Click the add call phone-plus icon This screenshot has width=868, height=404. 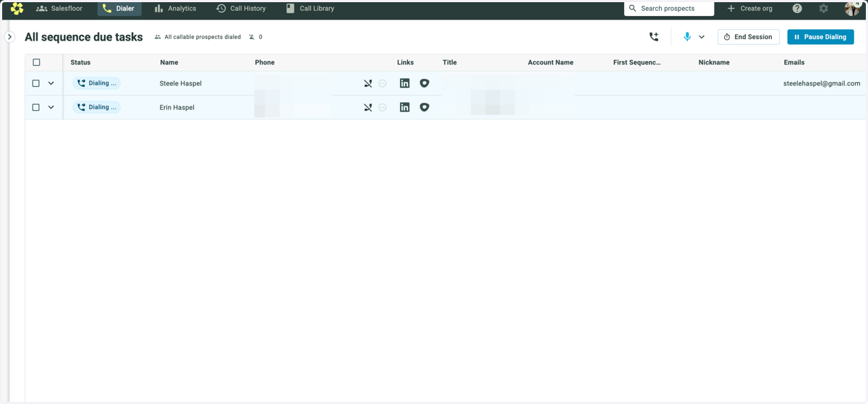pos(654,37)
